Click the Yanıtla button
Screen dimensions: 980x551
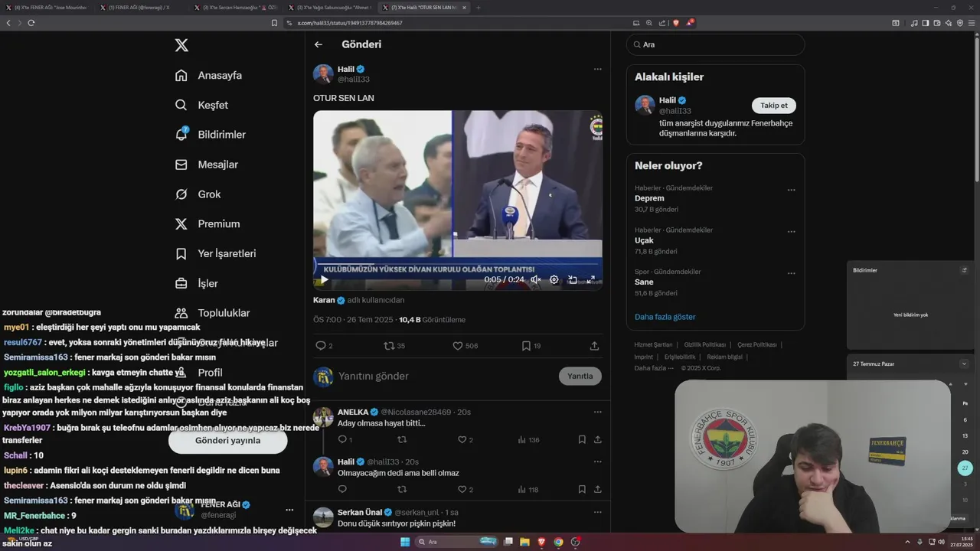coord(580,376)
